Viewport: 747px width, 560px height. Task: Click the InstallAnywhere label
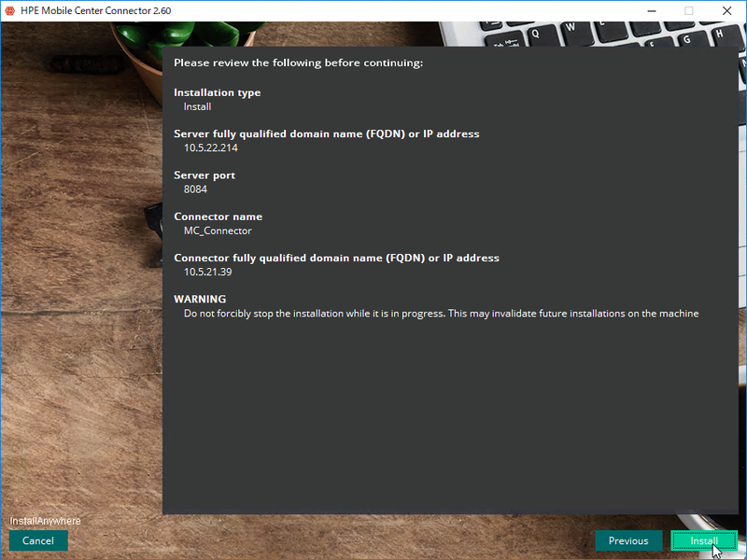point(45,521)
